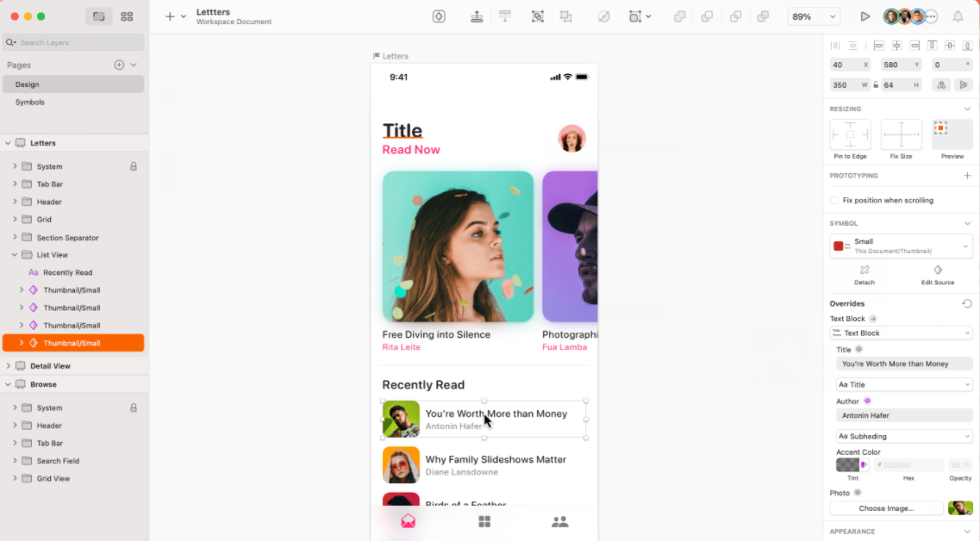Screen dimensions: 980x541
Task: Select the Subtract boolean operation icon
Action: click(708, 16)
